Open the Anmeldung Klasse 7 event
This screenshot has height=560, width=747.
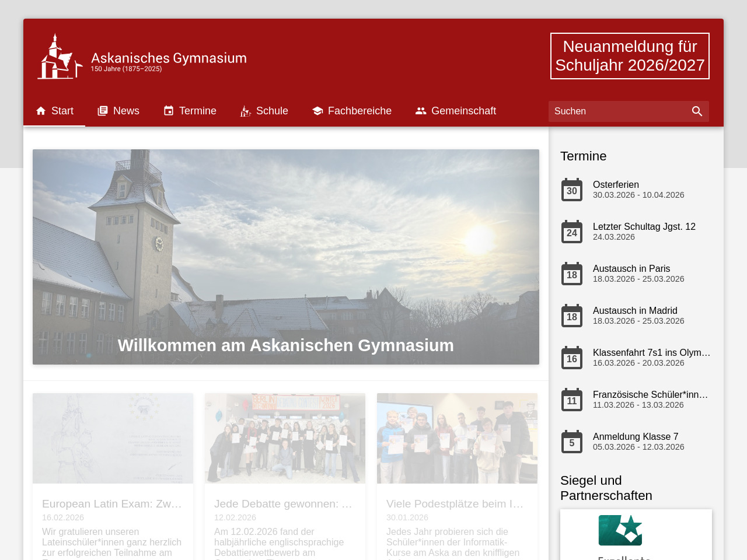click(636, 437)
